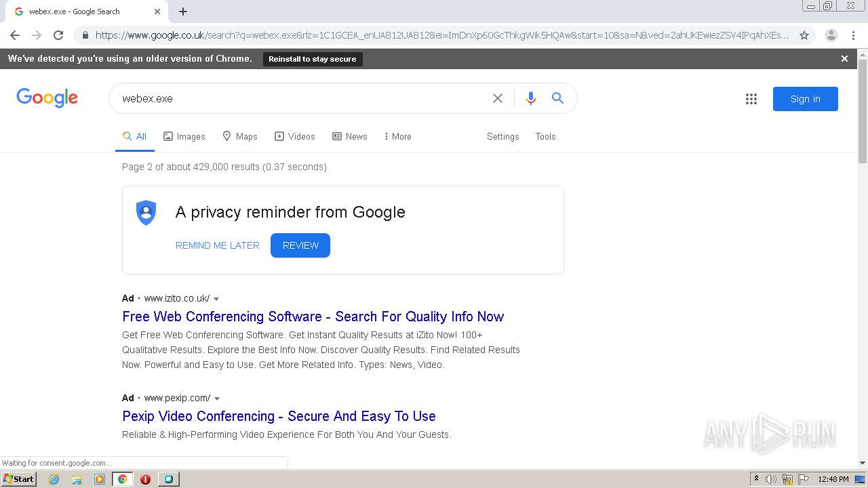This screenshot has height=488, width=868.
Task: Click the results count text 'Page 2 of about 429,000 results'
Action: click(x=191, y=167)
